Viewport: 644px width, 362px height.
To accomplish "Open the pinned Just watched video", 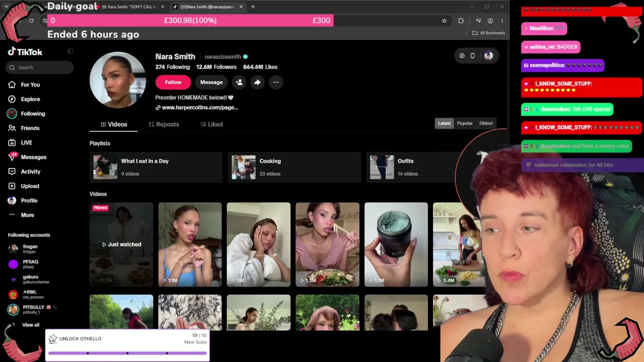I will (x=121, y=245).
